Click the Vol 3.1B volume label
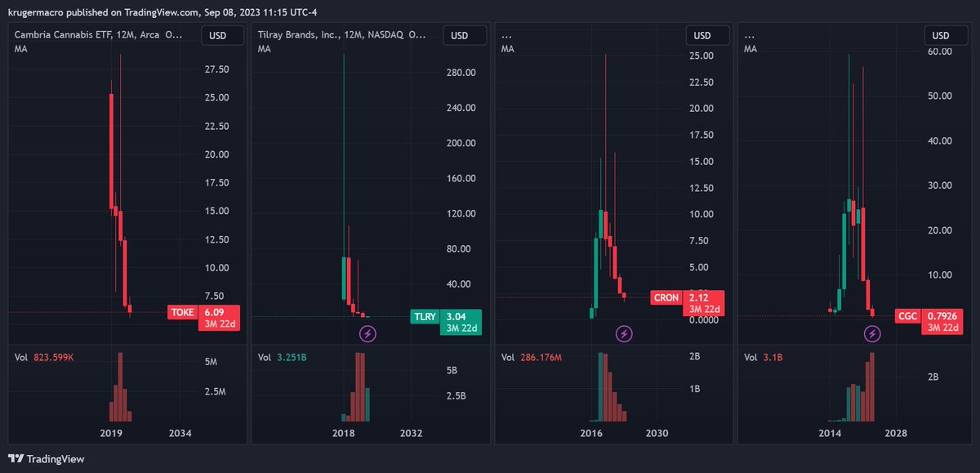The width and height of the screenshot is (980, 473). click(x=765, y=358)
